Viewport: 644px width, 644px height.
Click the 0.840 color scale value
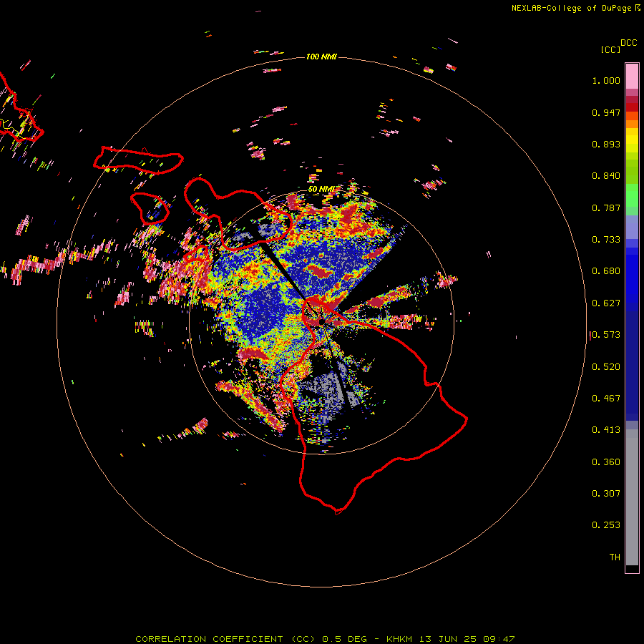pyautogui.click(x=606, y=176)
